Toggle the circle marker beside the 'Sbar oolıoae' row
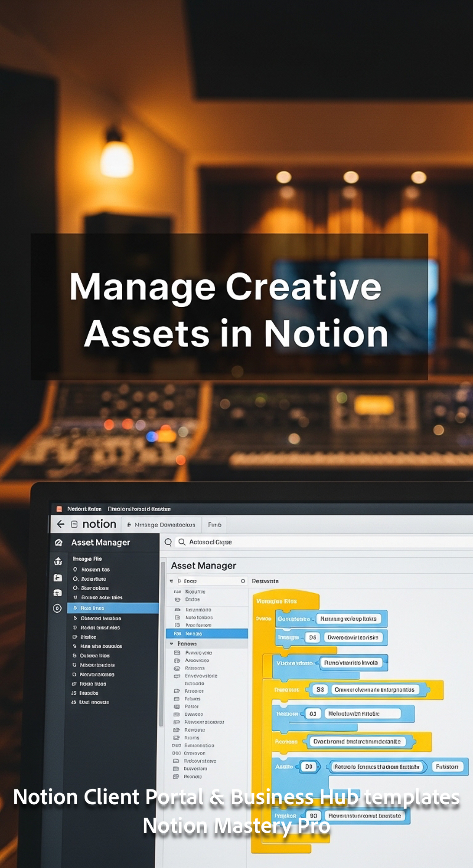 click(x=75, y=588)
